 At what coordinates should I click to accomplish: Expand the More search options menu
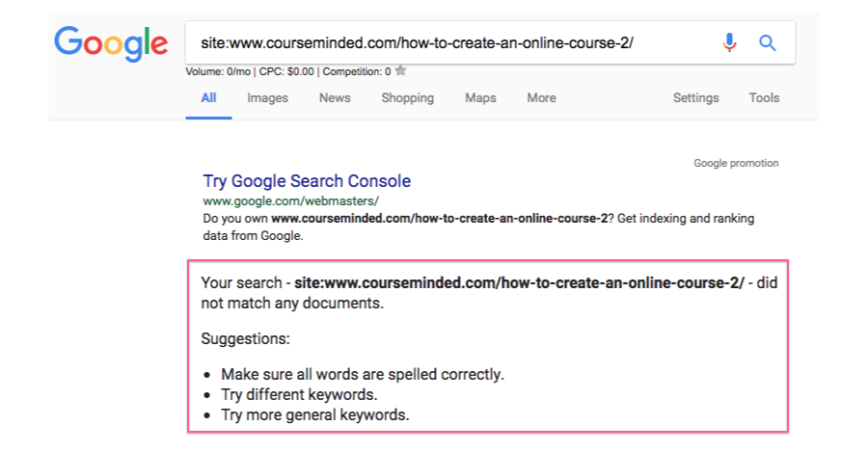point(541,97)
